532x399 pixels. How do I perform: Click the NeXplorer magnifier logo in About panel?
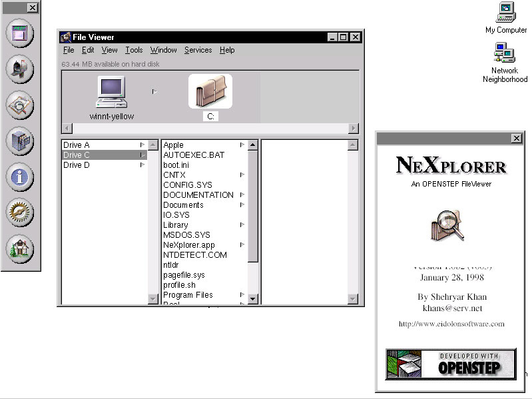(447, 225)
